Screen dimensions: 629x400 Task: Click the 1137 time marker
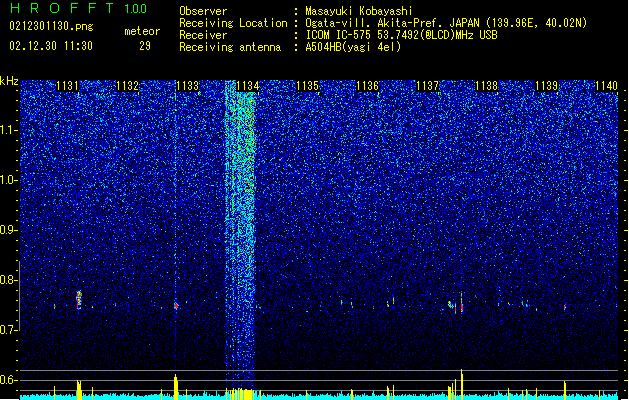(x=428, y=86)
